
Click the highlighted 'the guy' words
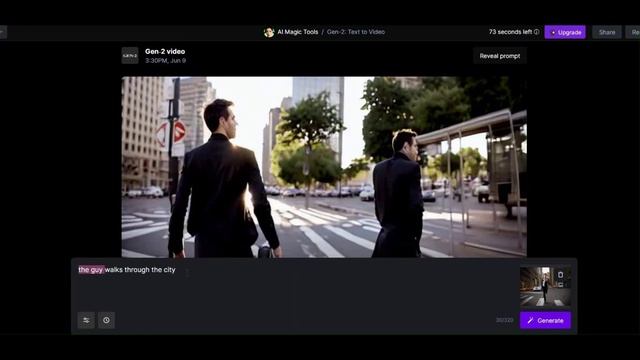coord(91,270)
